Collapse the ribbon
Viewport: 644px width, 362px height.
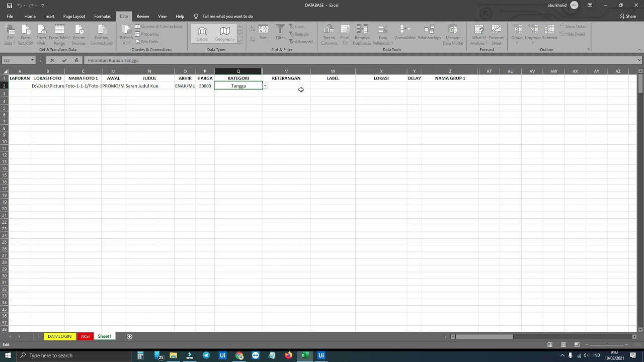point(639,50)
